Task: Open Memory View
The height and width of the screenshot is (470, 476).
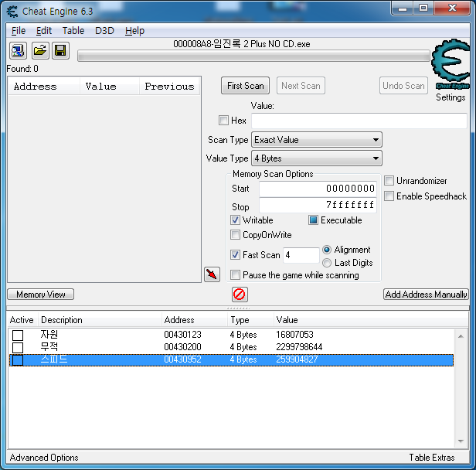Action: pos(41,295)
